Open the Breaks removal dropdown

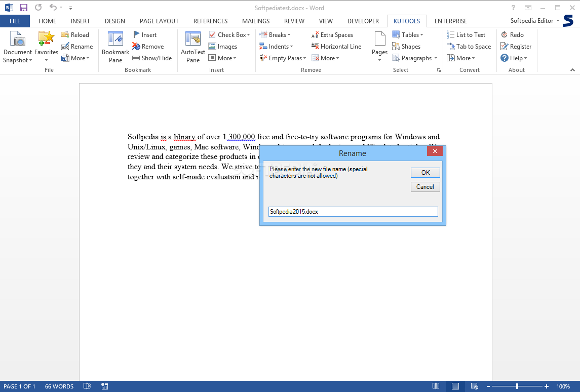coord(275,35)
